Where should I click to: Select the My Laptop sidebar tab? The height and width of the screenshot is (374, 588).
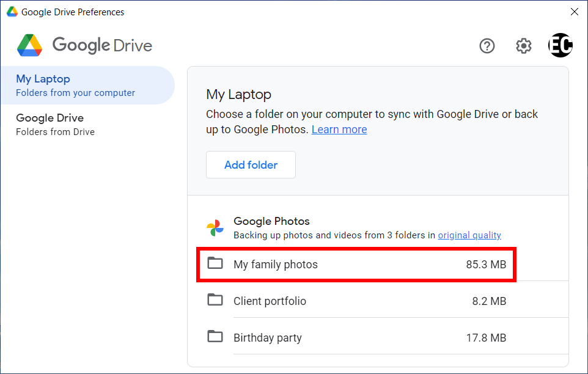pyautogui.click(x=88, y=86)
